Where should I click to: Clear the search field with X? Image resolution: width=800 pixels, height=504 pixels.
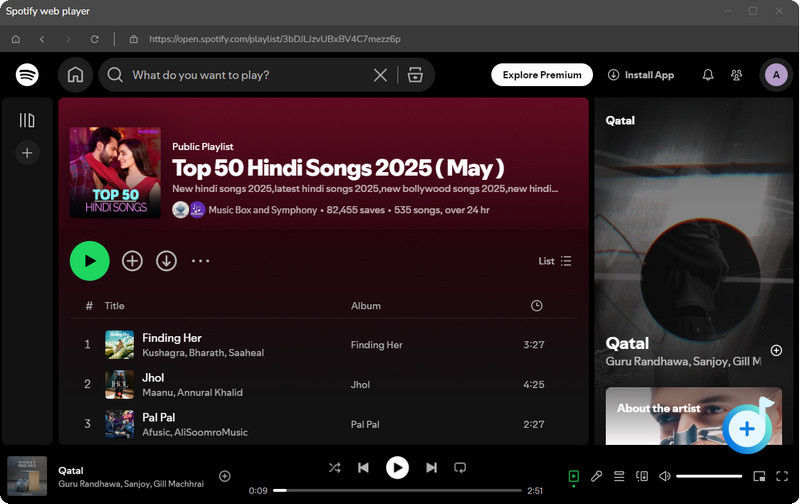(x=380, y=75)
